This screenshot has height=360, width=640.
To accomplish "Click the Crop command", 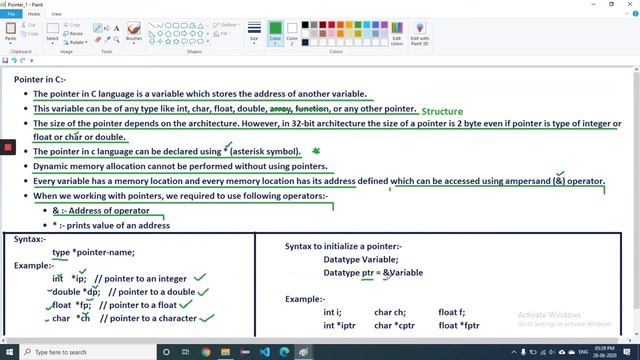I will 72,25.
